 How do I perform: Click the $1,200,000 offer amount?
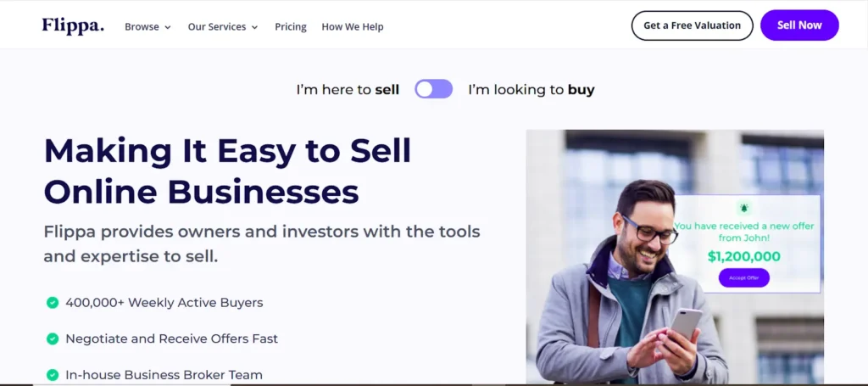click(743, 256)
